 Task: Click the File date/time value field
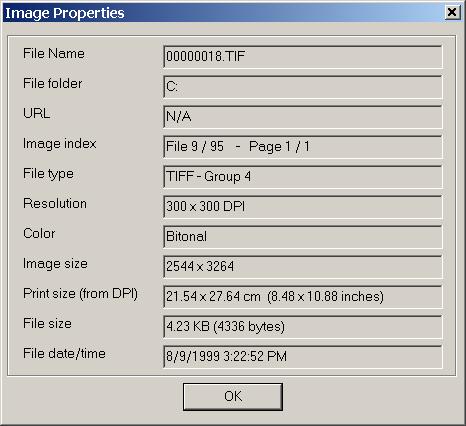[x=303, y=357]
